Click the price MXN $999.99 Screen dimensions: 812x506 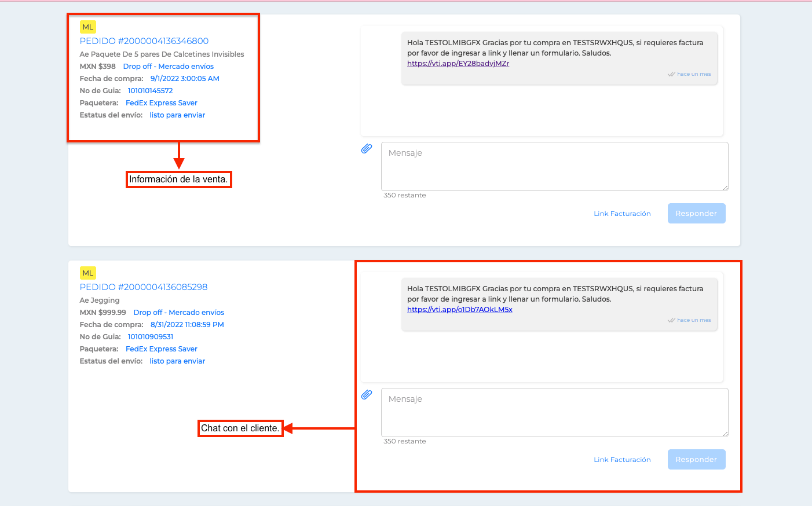click(x=103, y=313)
